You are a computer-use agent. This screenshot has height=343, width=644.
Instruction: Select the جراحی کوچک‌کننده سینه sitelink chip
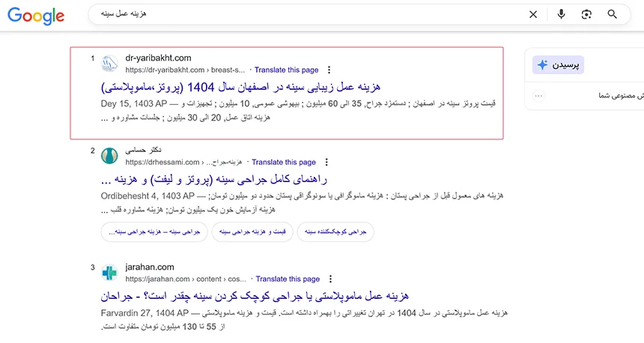tap(335, 232)
